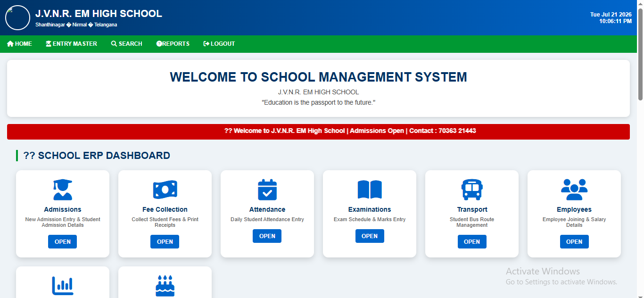Click 'Student Bus Route Management' description
This screenshot has width=644, height=298.
(472, 222)
